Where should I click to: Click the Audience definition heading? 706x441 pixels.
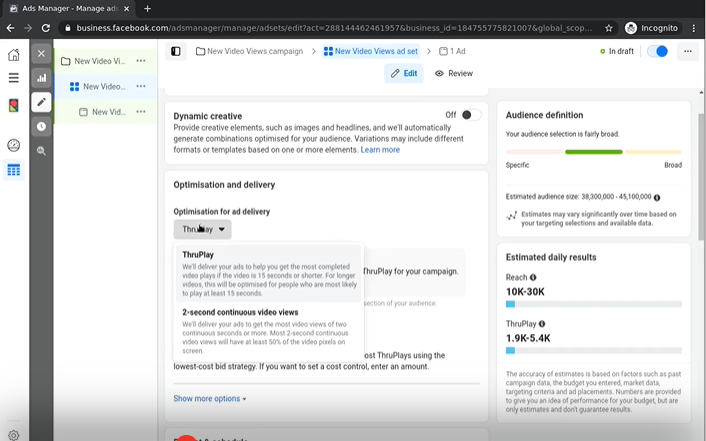(x=544, y=115)
